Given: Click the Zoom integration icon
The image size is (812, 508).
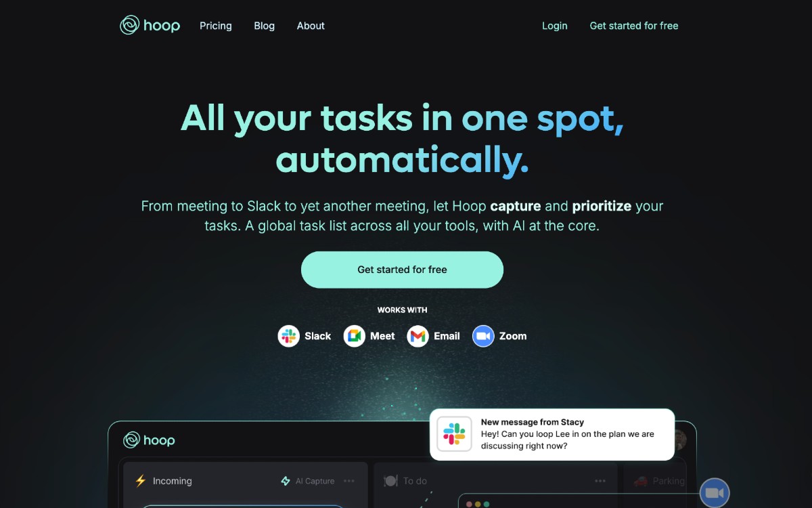Looking at the screenshot, I should (x=483, y=336).
